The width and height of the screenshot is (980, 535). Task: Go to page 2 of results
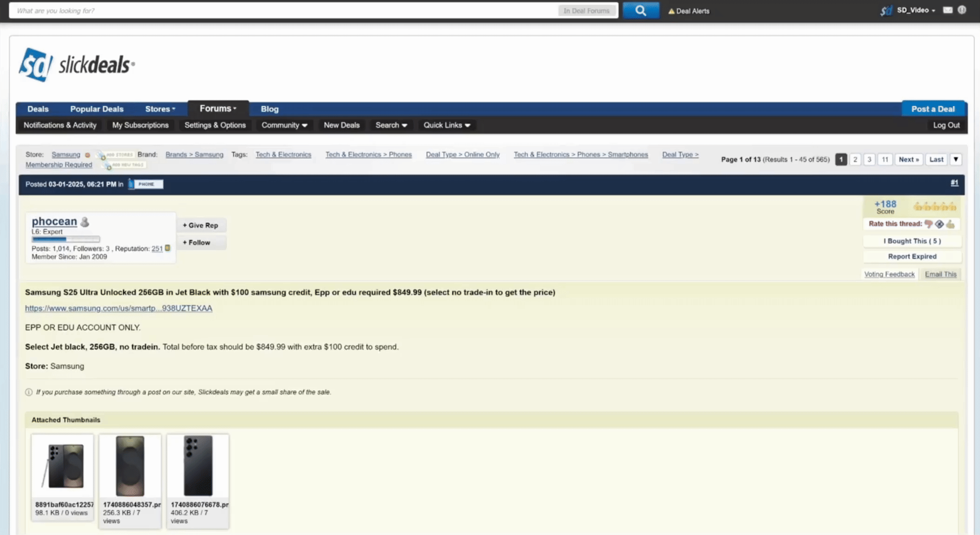[x=855, y=159]
